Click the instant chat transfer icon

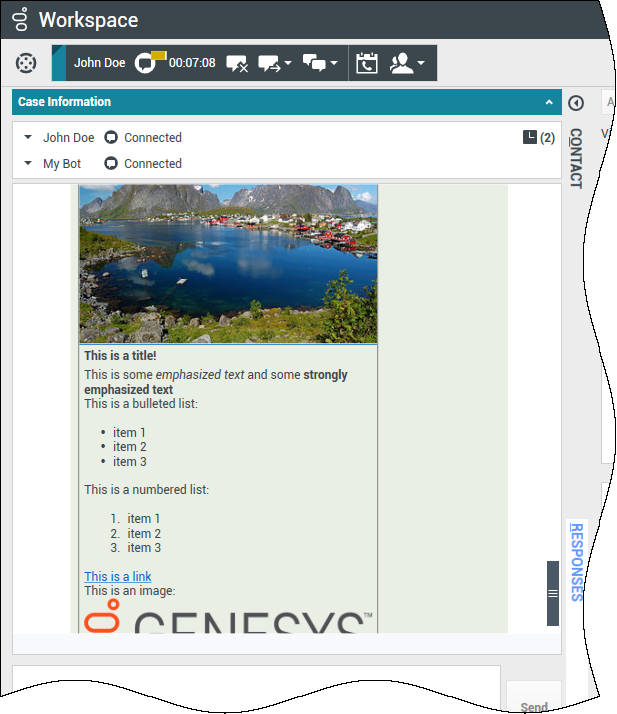tap(268, 63)
